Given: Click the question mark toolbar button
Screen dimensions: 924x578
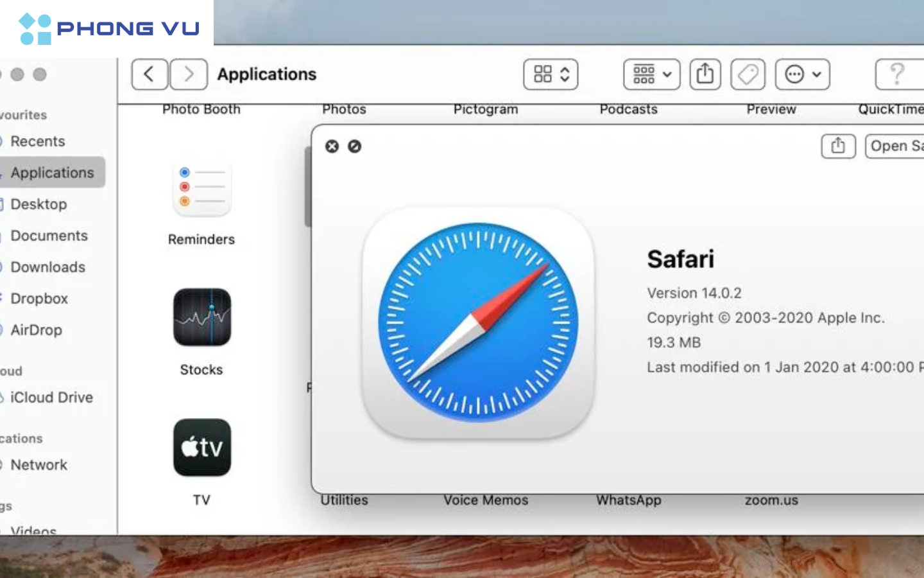Looking at the screenshot, I should (x=898, y=74).
